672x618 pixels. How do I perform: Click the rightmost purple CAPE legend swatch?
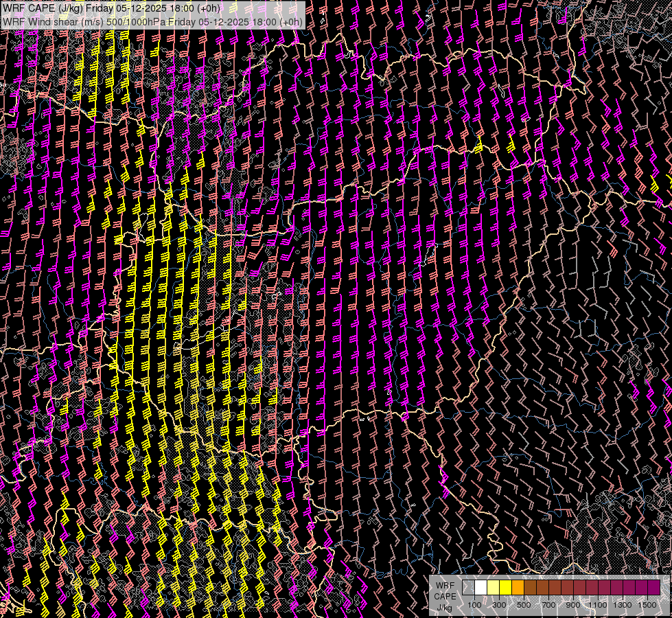[x=654, y=587]
